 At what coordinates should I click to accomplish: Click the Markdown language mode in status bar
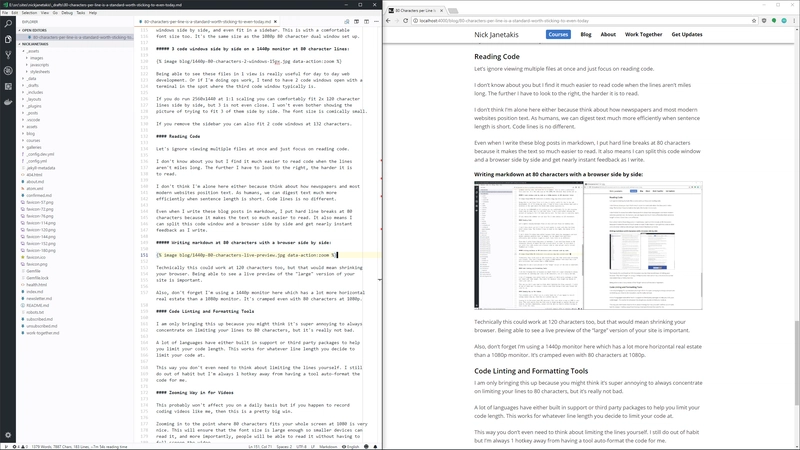pos(328,446)
